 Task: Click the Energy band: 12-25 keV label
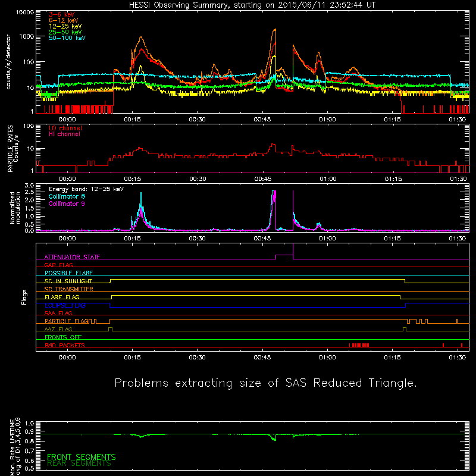tap(86, 189)
